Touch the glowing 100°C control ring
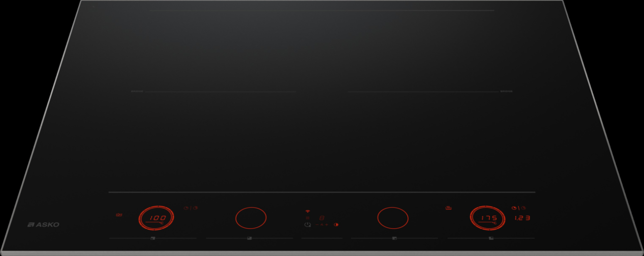The image size is (644, 256). (156, 218)
